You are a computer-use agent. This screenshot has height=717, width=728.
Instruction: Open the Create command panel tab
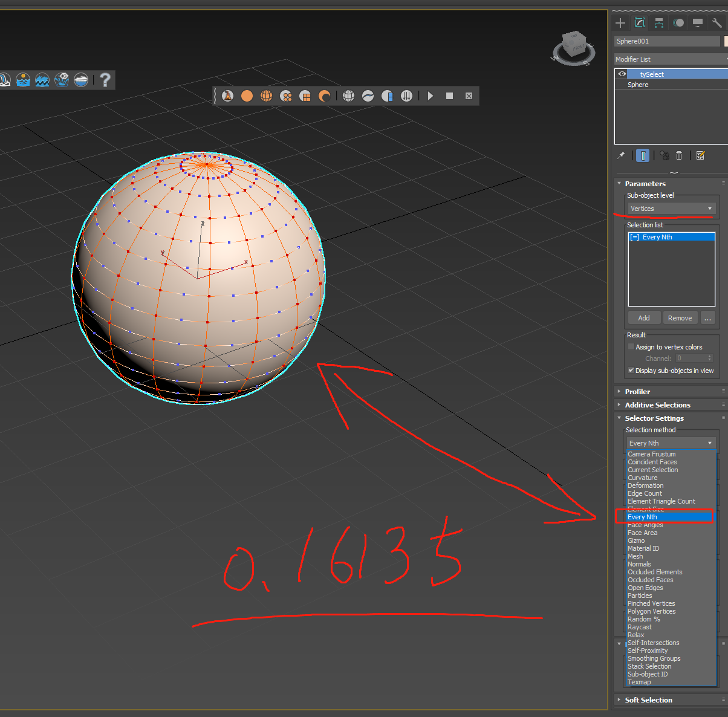click(620, 23)
